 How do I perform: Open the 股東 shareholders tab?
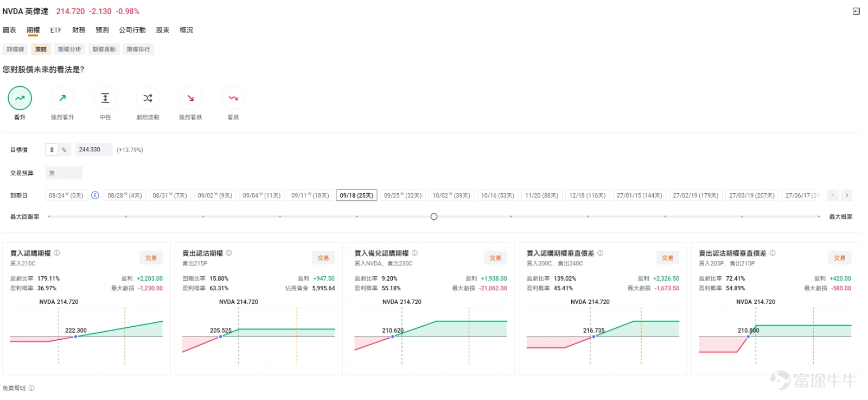pos(163,30)
